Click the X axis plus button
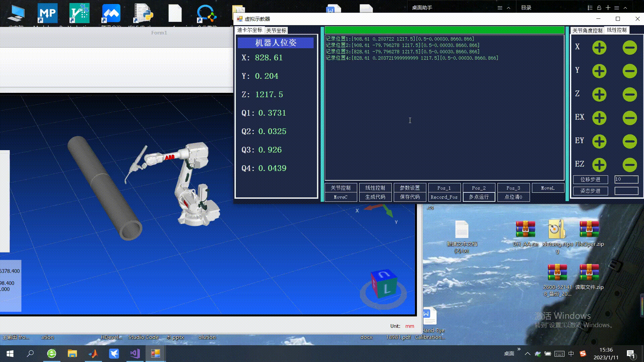 click(599, 48)
